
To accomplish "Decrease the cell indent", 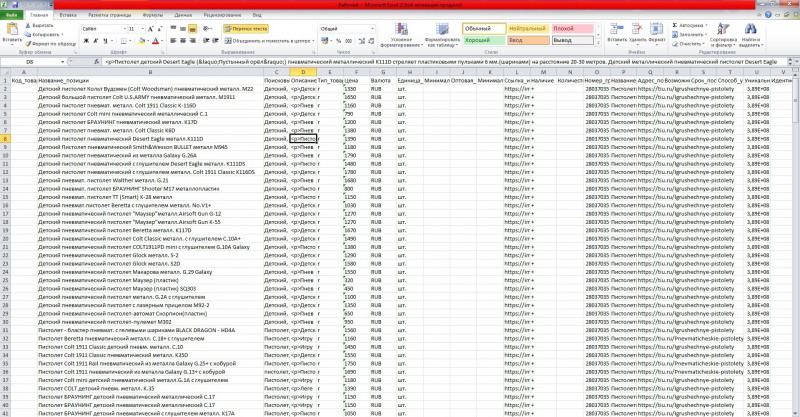I will click(206, 41).
